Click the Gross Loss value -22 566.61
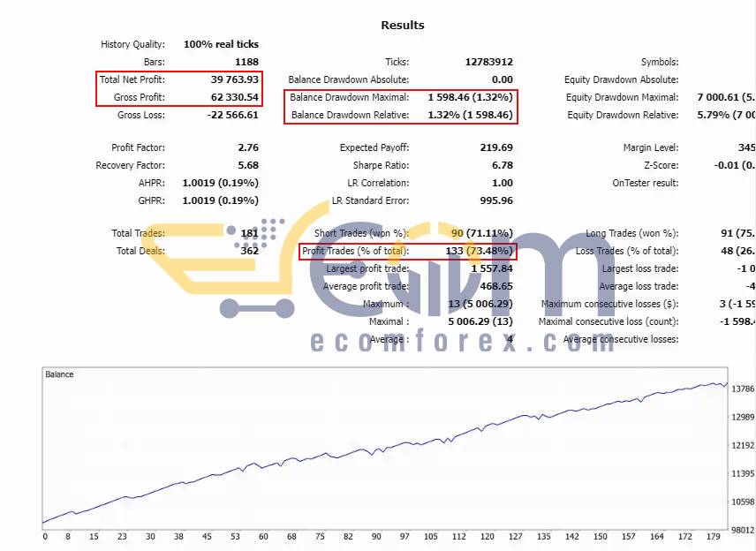756x551 pixels. point(233,115)
